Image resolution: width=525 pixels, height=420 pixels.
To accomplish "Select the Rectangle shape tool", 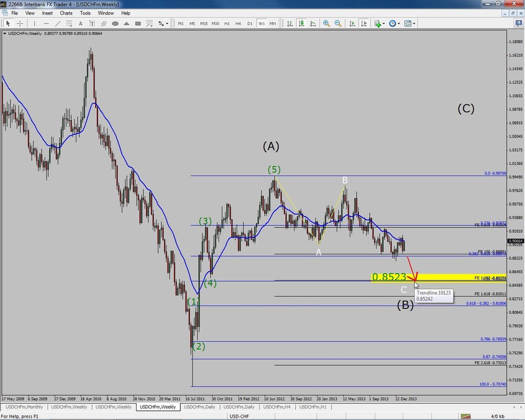I will pyautogui.click(x=138, y=23).
